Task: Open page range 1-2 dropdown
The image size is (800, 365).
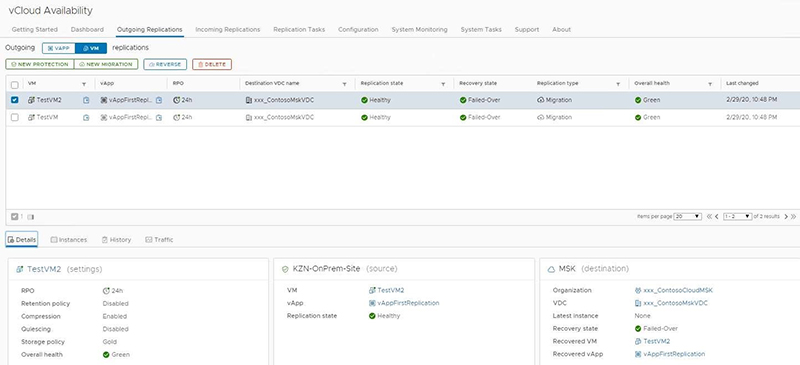Action: click(x=738, y=216)
